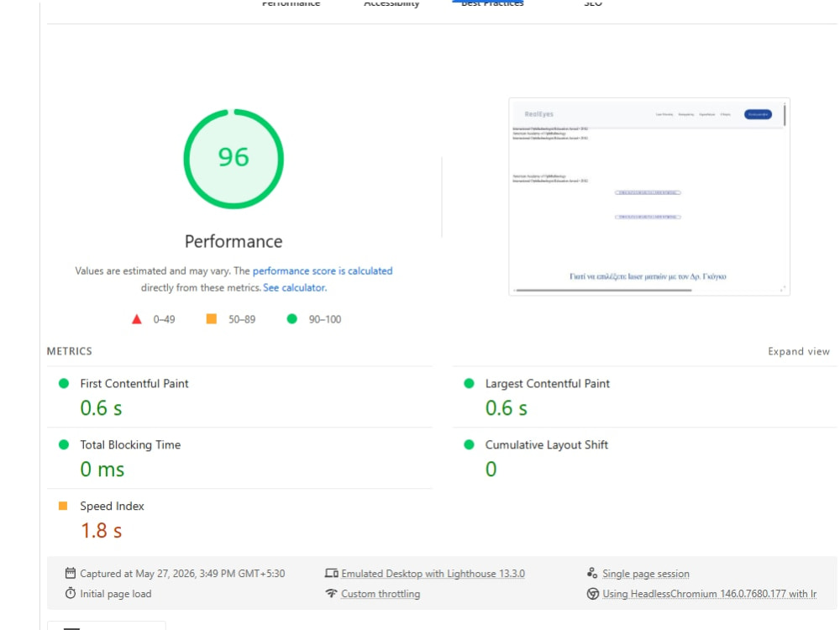Open the 'performance score is calculated' link

click(x=323, y=271)
